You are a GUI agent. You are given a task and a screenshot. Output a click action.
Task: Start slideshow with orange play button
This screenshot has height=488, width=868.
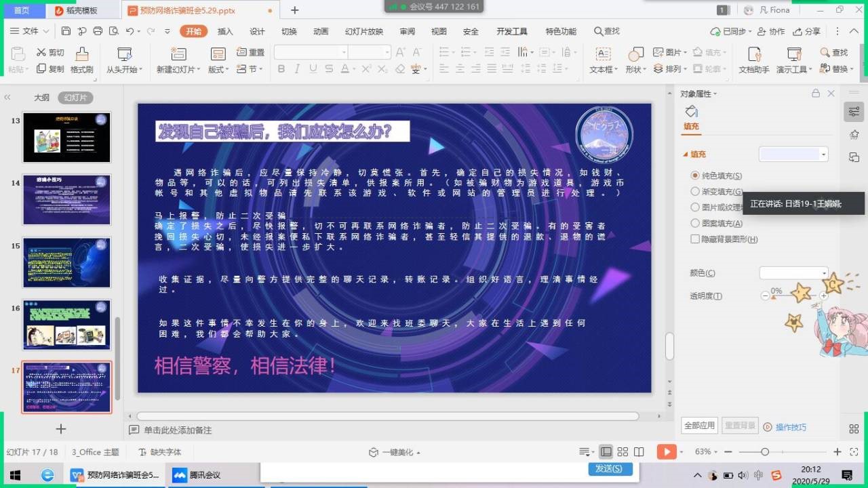coord(667,452)
